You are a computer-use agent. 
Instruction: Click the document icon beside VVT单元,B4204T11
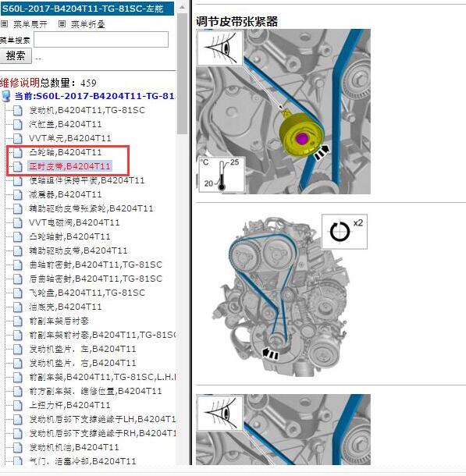[x=18, y=138]
